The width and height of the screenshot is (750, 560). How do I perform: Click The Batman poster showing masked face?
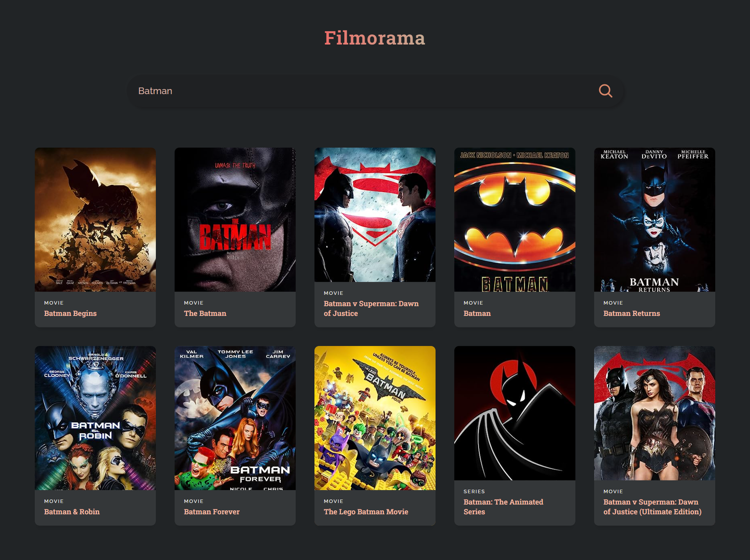click(x=235, y=219)
